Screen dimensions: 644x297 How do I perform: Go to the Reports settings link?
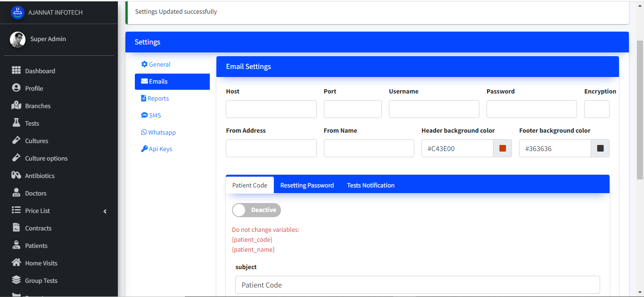click(155, 98)
